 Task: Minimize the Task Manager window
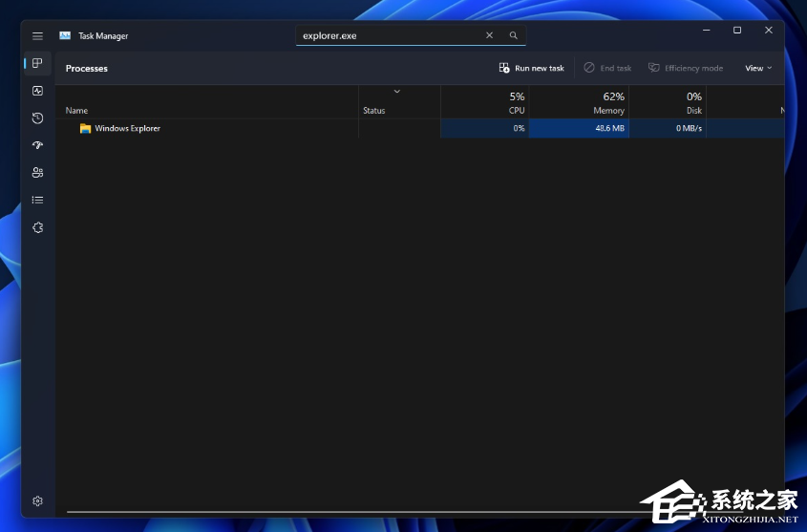[x=707, y=31]
